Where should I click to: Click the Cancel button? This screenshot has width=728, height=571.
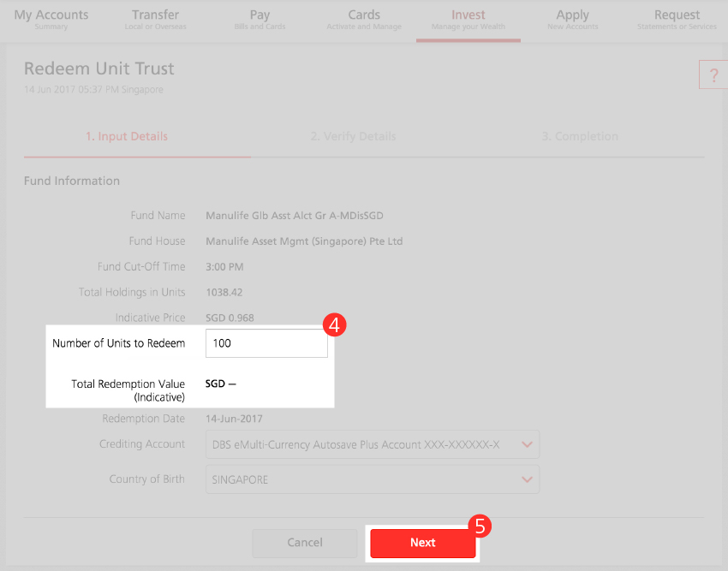[305, 543]
